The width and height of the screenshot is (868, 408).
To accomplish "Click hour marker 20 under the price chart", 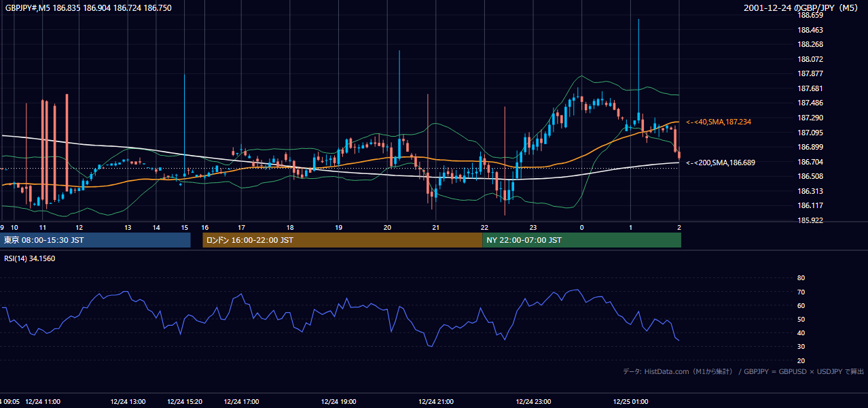I will (x=387, y=228).
